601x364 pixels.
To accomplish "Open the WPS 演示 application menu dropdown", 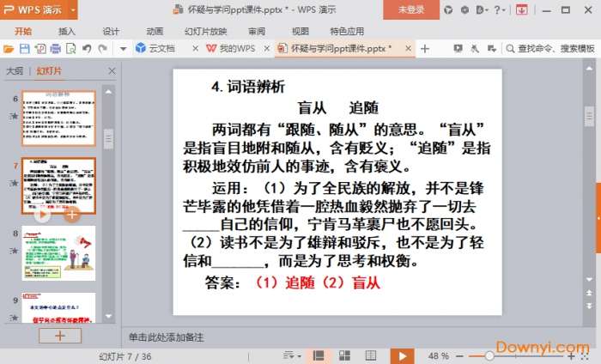I will (73, 10).
